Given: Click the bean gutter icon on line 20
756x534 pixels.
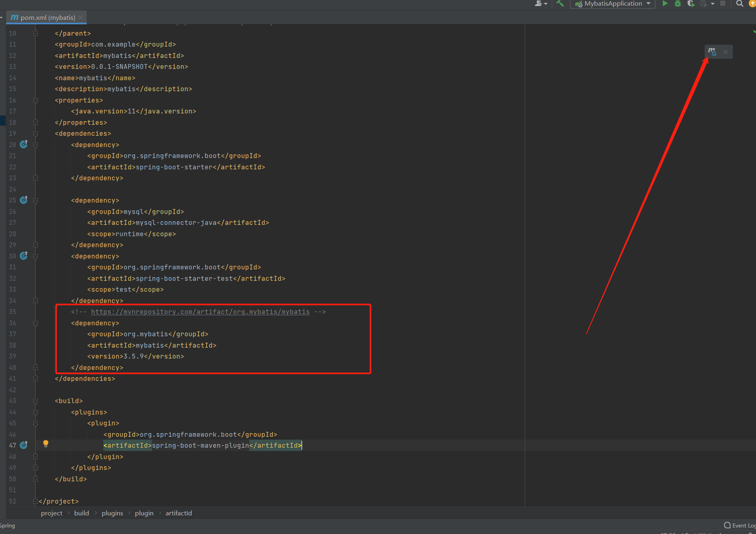Looking at the screenshot, I should pyautogui.click(x=24, y=144).
